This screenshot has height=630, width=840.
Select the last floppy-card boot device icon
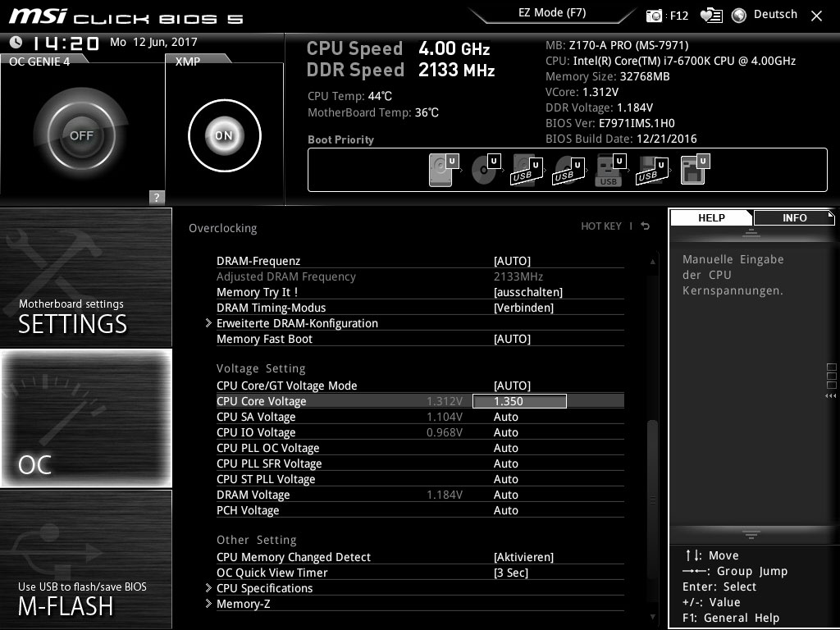click(695, 169)
